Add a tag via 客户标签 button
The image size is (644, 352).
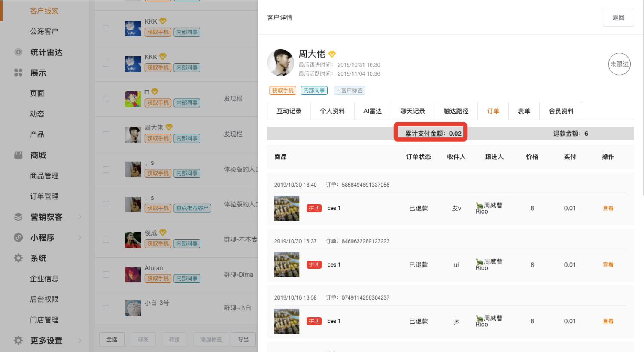[x=349, y=91]
